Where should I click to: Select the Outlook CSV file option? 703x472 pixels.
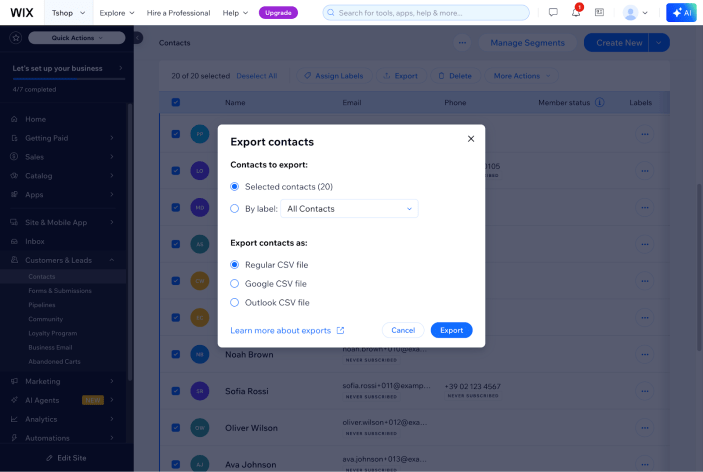tap(235, 302)
